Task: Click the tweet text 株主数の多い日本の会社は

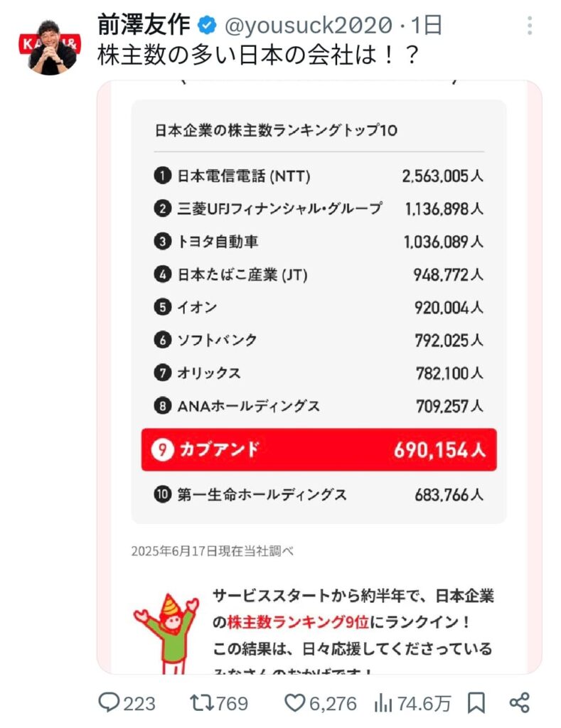Action: (256, 55)
